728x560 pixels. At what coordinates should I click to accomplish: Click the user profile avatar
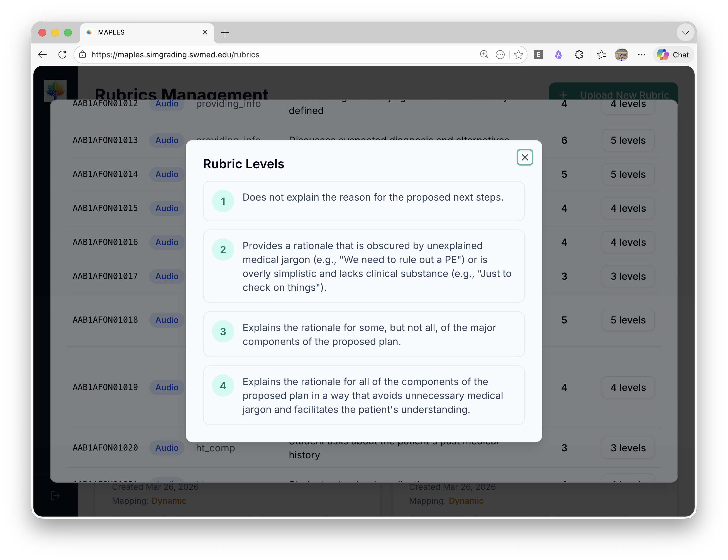coord(621,55)
